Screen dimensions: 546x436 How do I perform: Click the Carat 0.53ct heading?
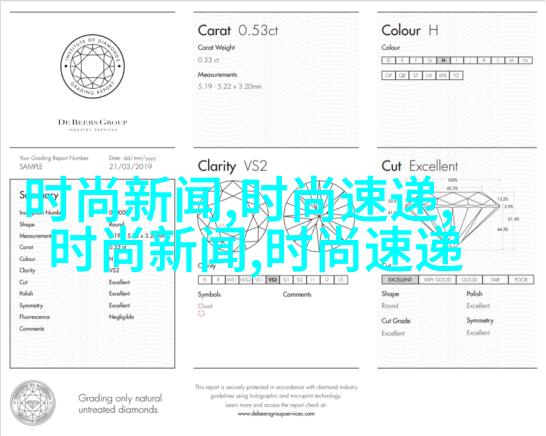238,30
